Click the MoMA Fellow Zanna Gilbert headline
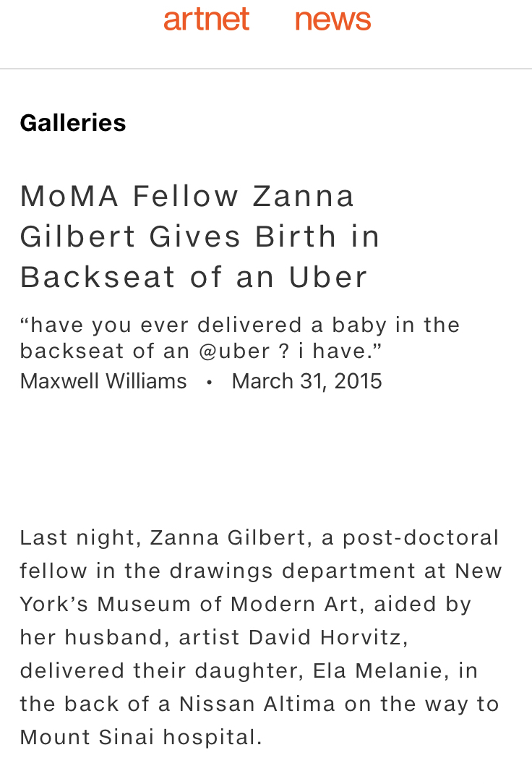This screenshot has width=532, height=784. (x=199, y=236)
